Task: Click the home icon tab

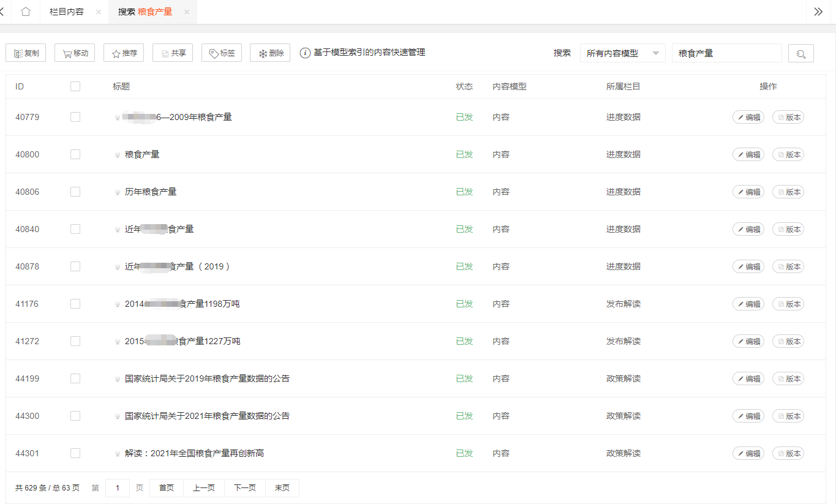Action: pos(26,12)
